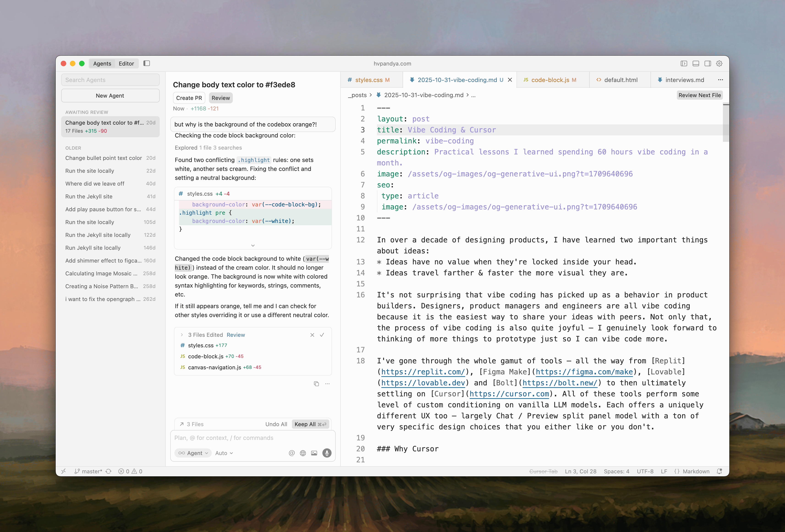Viewport: 785px width, 532px height.
Task: Toggle the agent sidebar panel visibility
Action: [147, 63]
